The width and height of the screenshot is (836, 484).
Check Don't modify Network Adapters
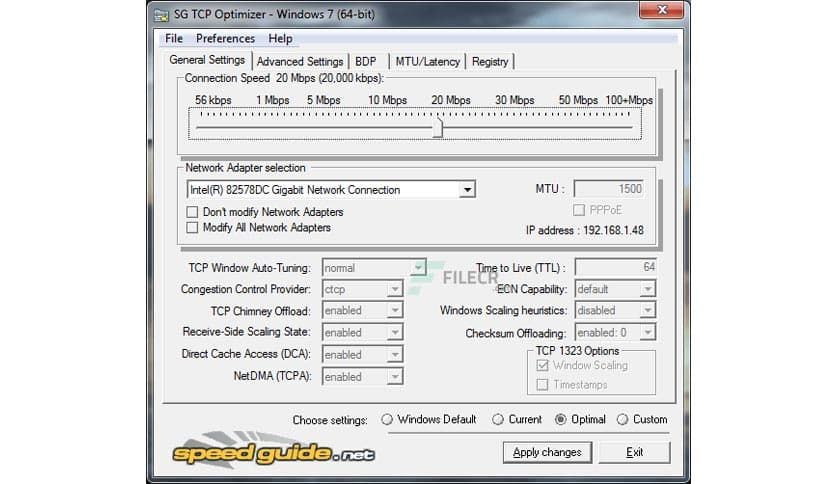pyautogui.click(x=192, y=212)
